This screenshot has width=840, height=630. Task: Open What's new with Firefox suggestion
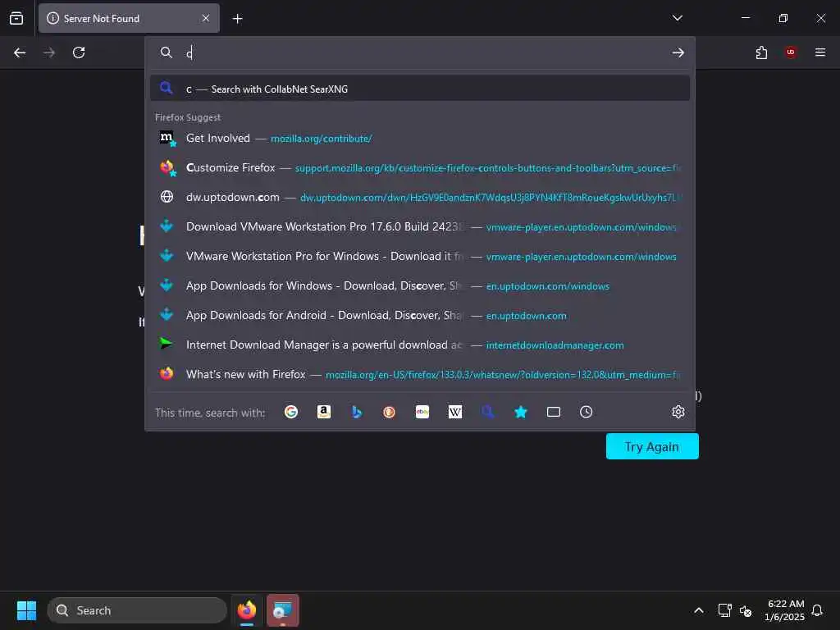point(420,374)
